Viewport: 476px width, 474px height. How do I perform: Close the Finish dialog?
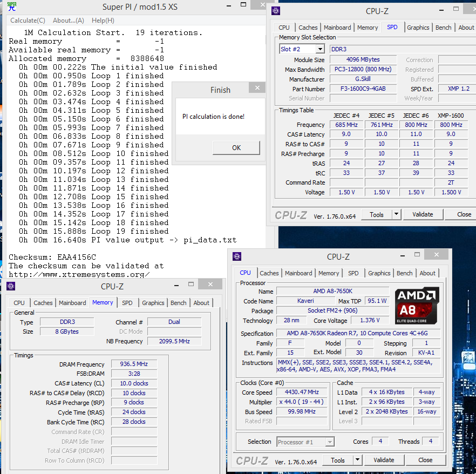(x=257, y=88)
